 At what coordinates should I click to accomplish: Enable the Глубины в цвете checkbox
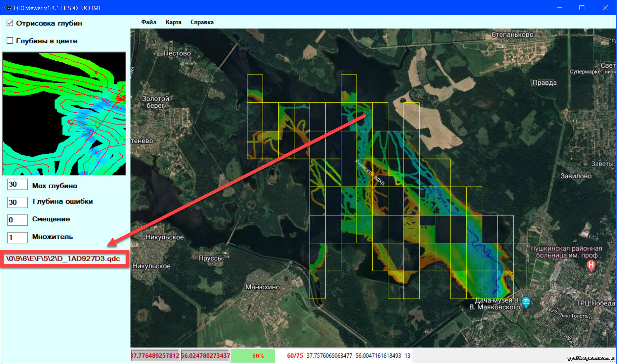coord(10,41)
